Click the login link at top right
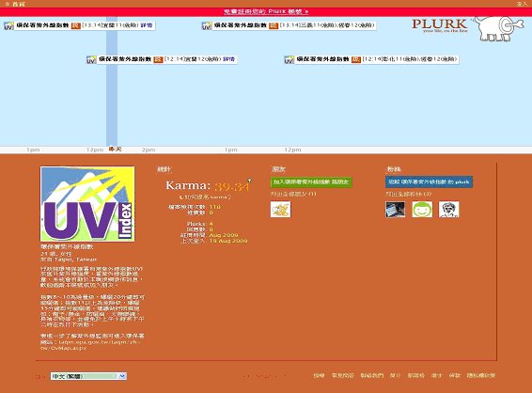The image size is (532, 393). (522, 4)
